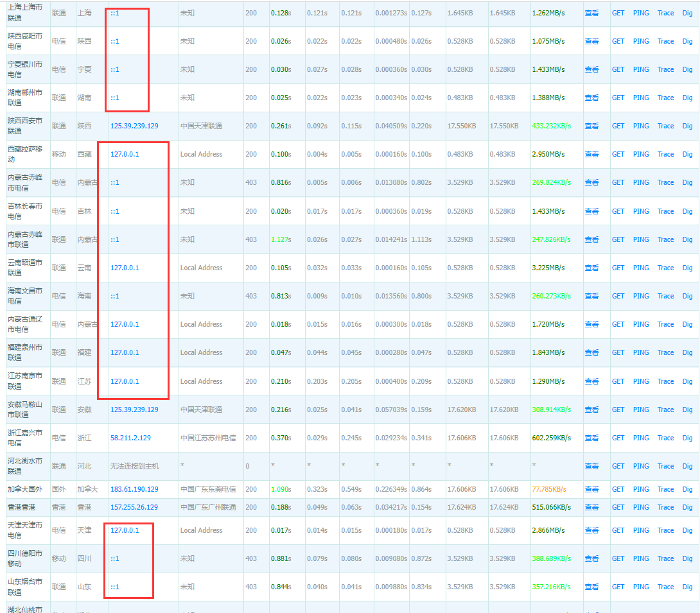The image size is (700, 613).
Task: Open IP 125.39.239.129 in 安徽马鞍山市联通 row
Action: pyautogui.click(x=134, y=410)
